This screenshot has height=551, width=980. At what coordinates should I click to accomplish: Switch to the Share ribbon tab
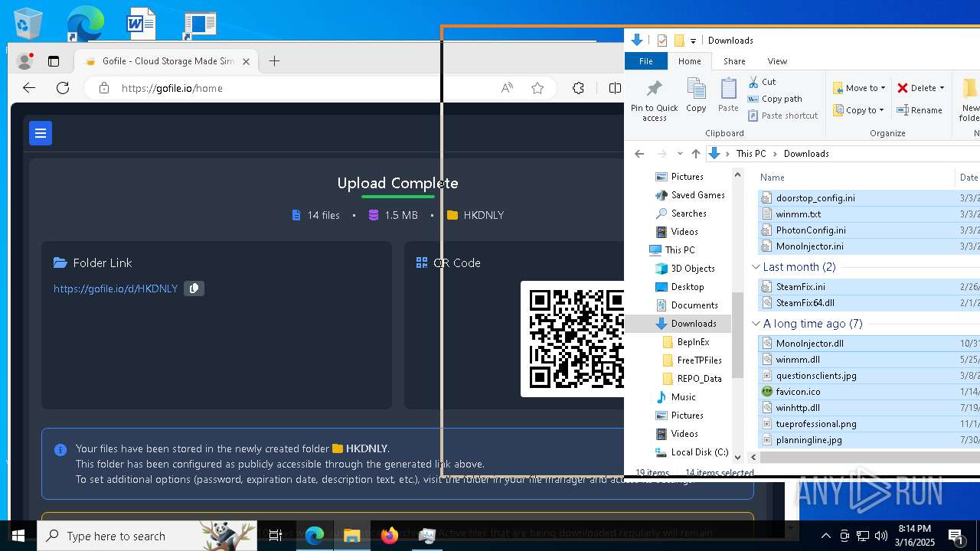tap(734, 61)
